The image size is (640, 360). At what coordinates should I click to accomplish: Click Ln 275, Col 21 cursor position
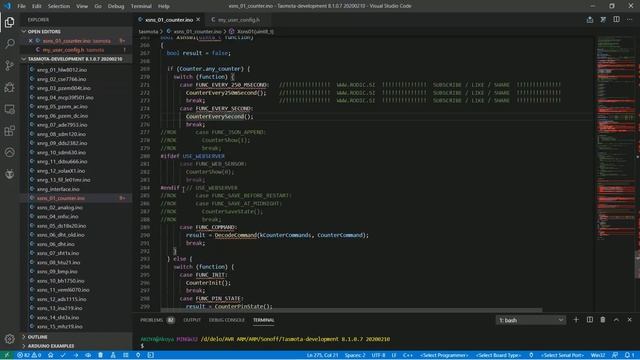coord(322,355)
